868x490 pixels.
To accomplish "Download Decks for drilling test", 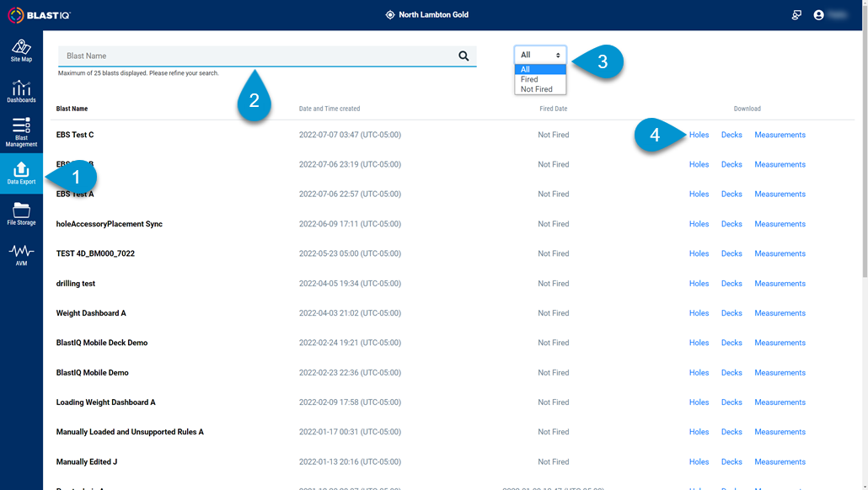I will 731,284.
